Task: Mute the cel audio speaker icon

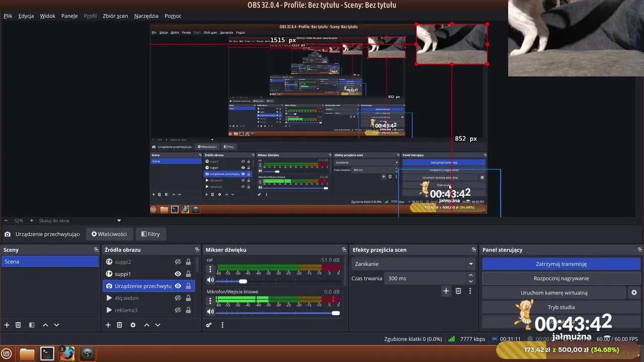Action: 211,281
